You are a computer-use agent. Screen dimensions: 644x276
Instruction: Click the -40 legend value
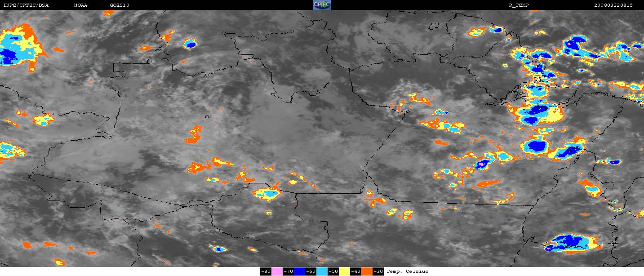[x=356, y=272]
